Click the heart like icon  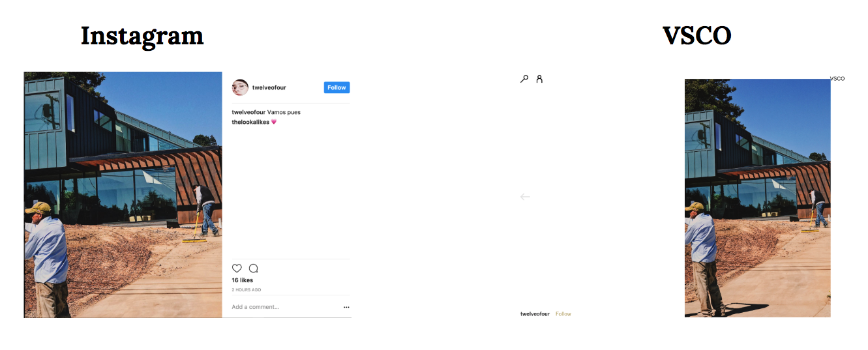coord(237,269)
